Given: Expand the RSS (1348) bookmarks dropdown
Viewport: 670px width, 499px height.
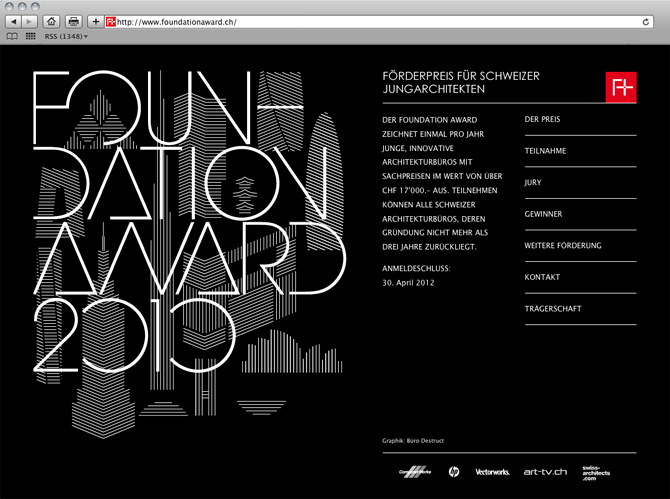Looking at the screenshot, I should (66, 37).
